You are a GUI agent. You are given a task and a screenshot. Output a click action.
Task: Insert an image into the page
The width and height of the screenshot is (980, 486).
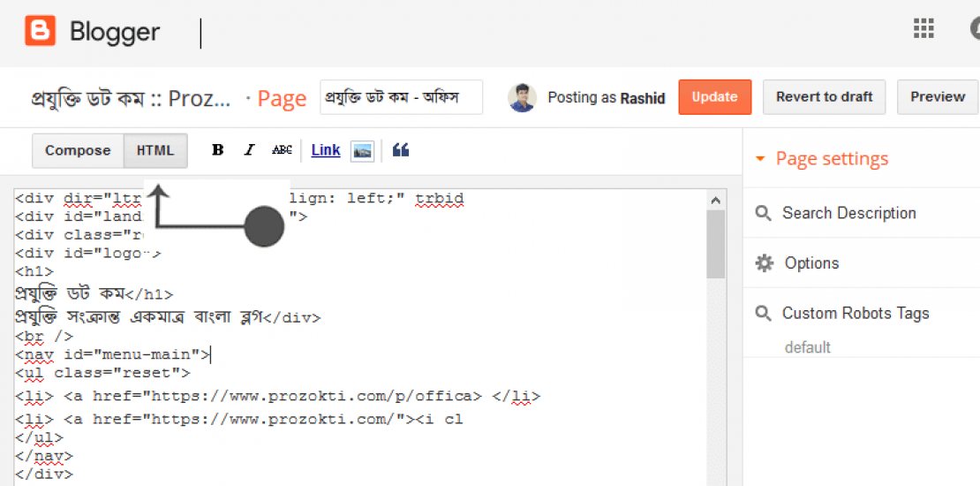(x=362, y=150)
